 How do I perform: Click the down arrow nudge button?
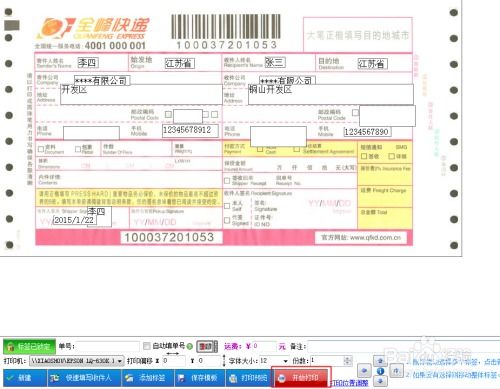[x=380, y=381]
